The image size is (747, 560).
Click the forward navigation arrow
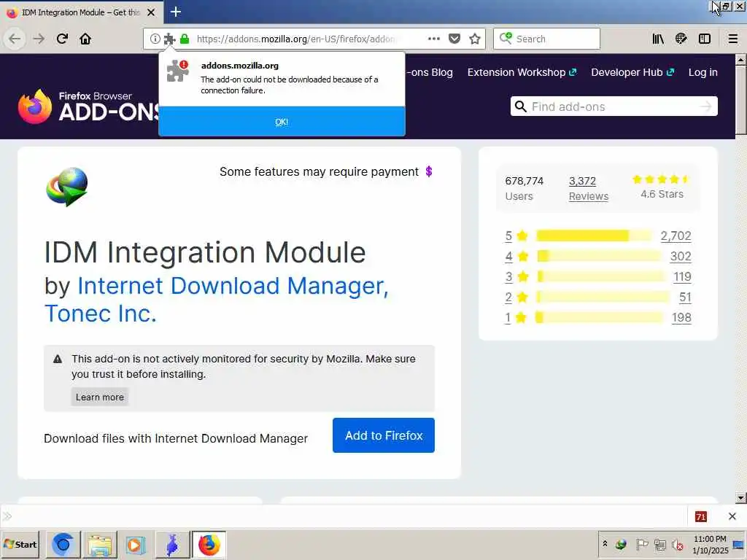click(x=39, y=39)
